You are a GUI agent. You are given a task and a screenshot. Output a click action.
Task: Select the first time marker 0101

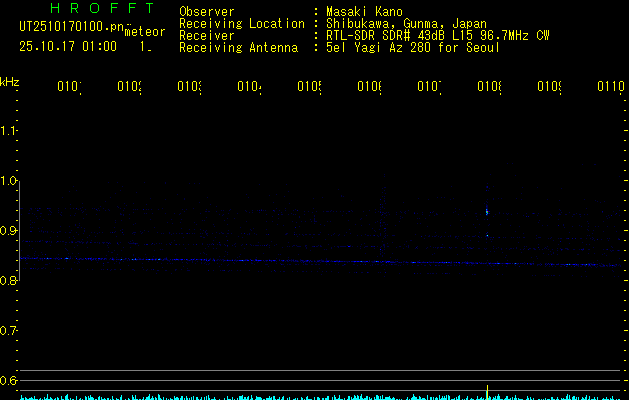[68, 87]
